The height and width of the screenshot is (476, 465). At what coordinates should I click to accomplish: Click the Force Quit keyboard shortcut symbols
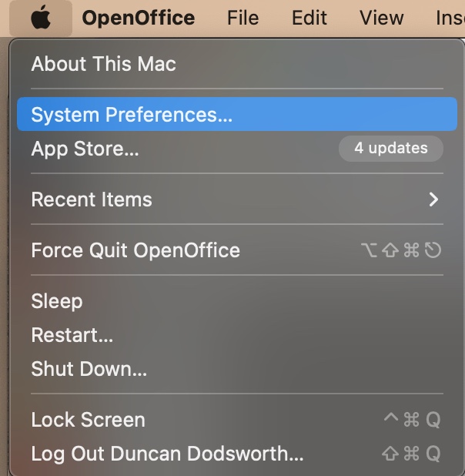(400, 250)
